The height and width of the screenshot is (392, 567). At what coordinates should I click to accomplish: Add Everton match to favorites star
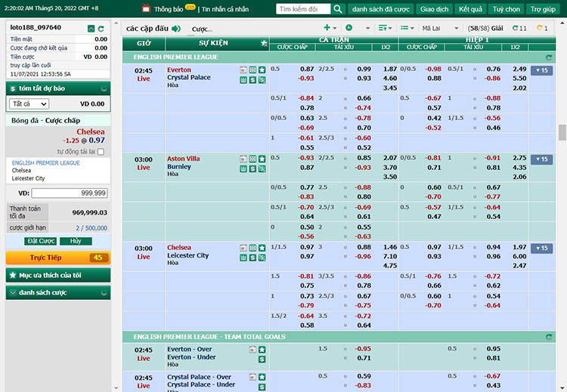(x=262, y=69)
